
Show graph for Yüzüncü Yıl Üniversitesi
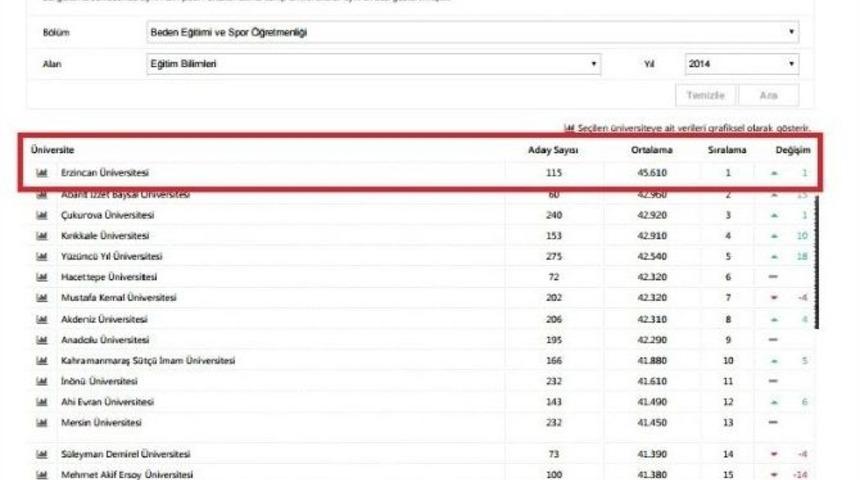pyautogui.click(x=42, y=256)
